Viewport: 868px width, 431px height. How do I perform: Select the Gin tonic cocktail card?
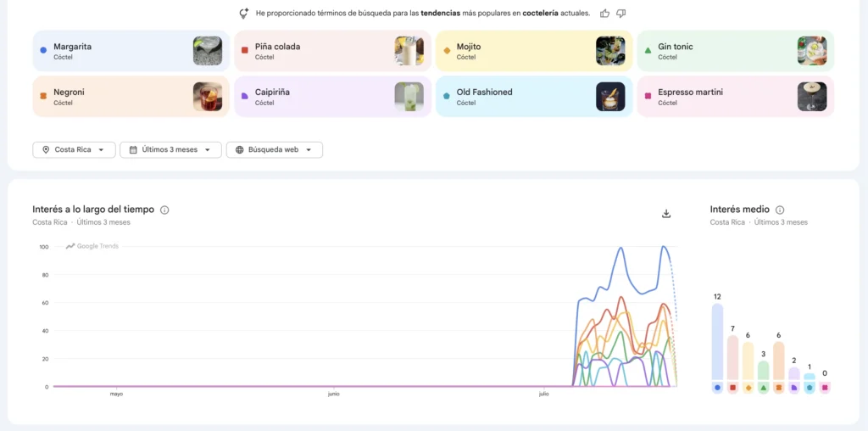coord(736,51)
